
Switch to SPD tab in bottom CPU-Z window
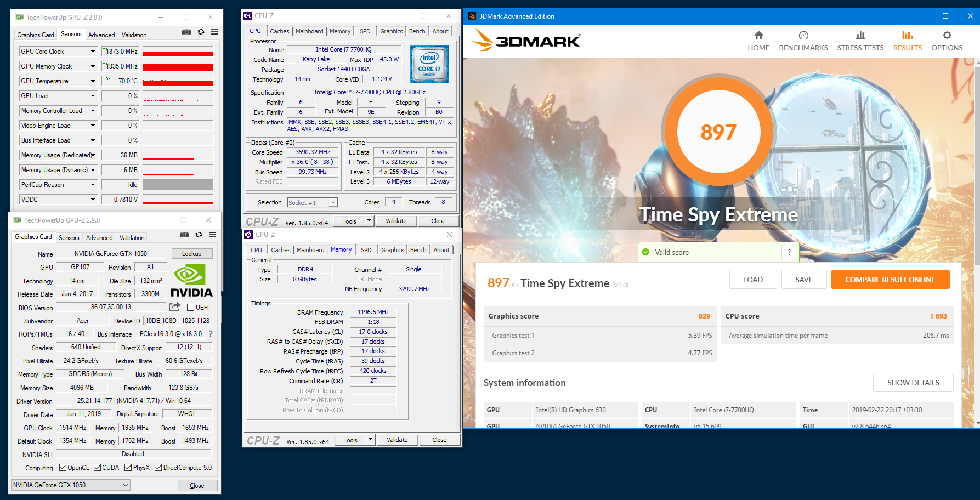[366, 250]
